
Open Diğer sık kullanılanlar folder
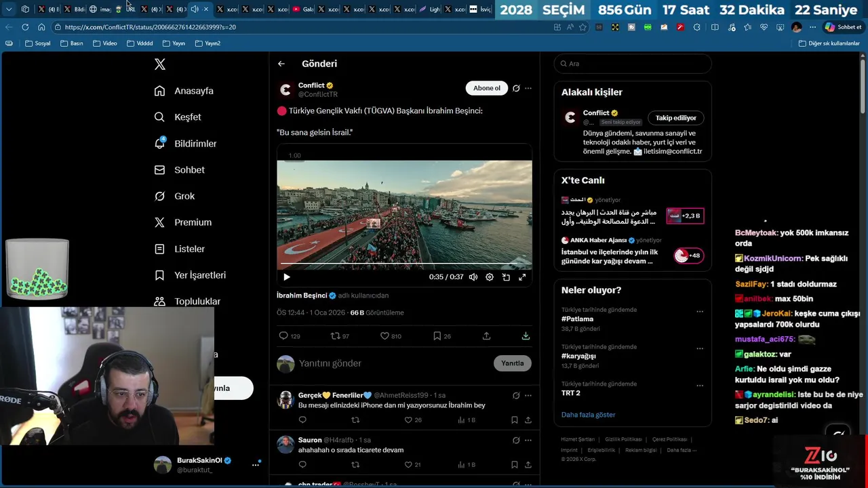coord(829,43)
